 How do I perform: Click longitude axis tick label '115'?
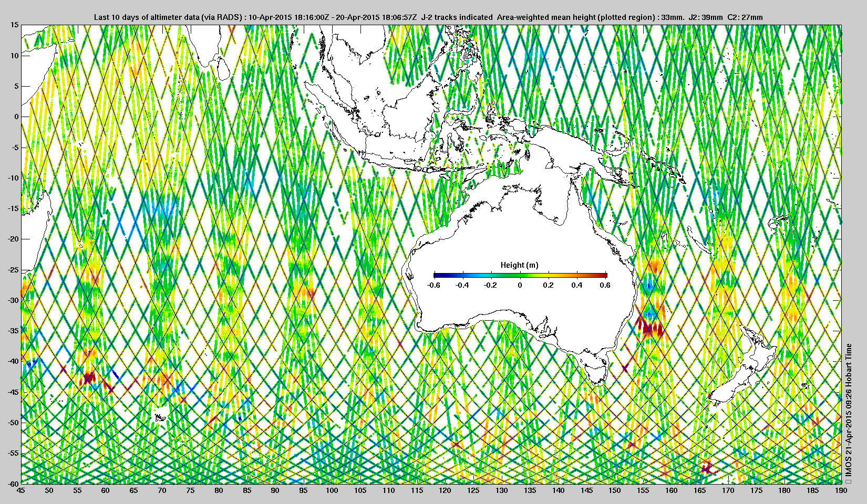pos(417,491)
